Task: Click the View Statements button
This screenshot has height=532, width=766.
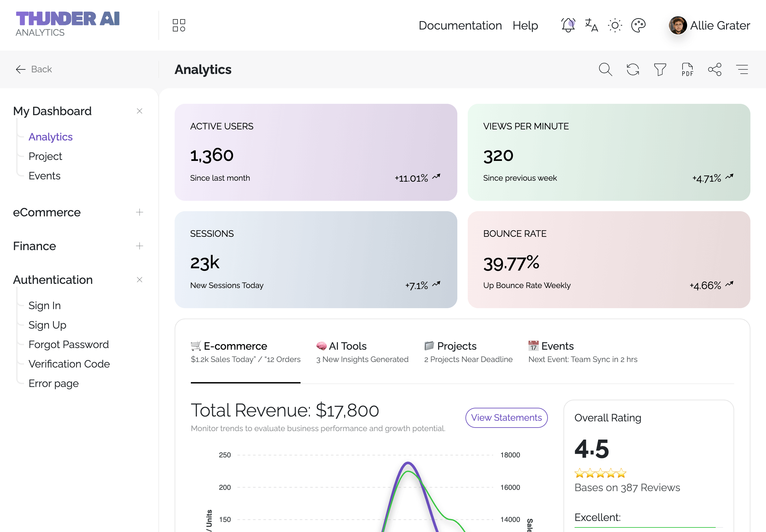Action: click(x=506, y=418)
